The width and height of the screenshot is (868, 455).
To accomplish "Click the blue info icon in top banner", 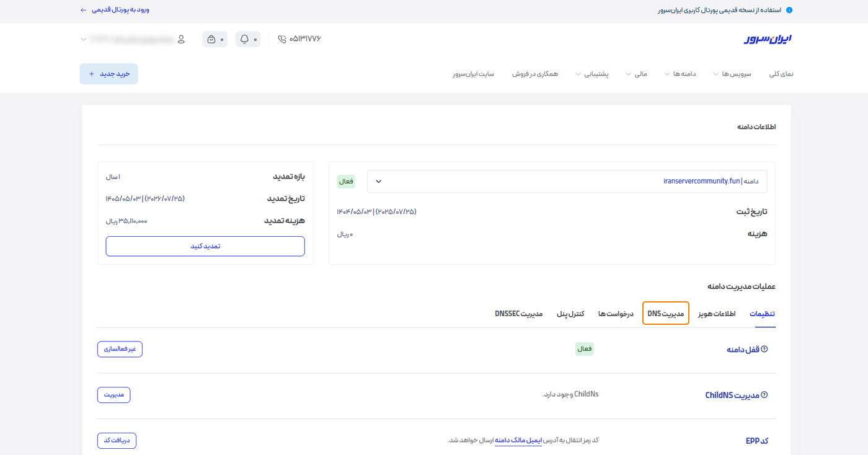I will pyautogui.click(x=789, y=10).
